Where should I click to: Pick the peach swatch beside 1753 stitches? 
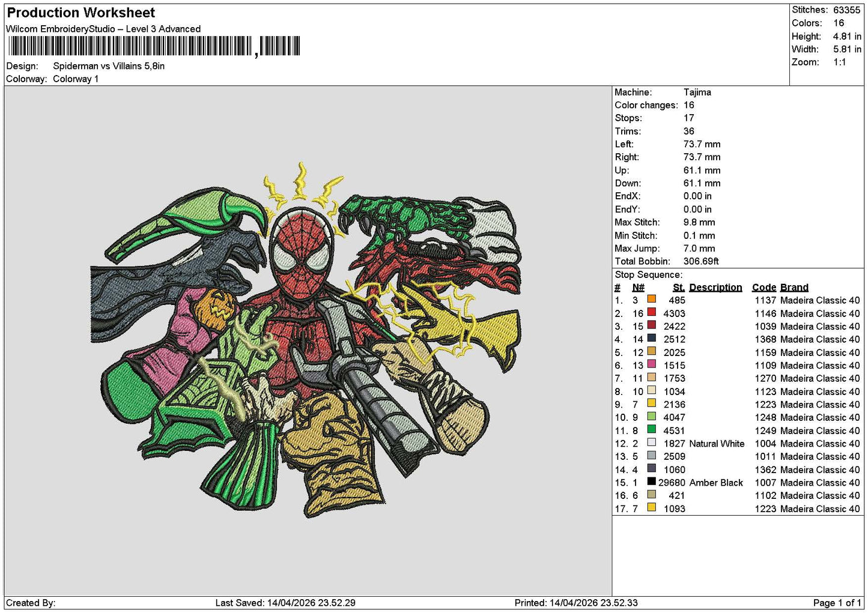click(x=651, y=378)
